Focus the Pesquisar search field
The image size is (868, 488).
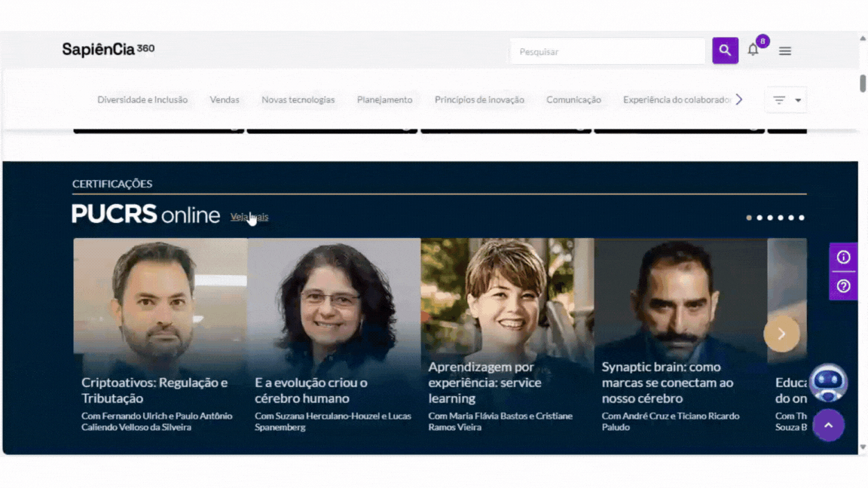(x=607, y=51)
